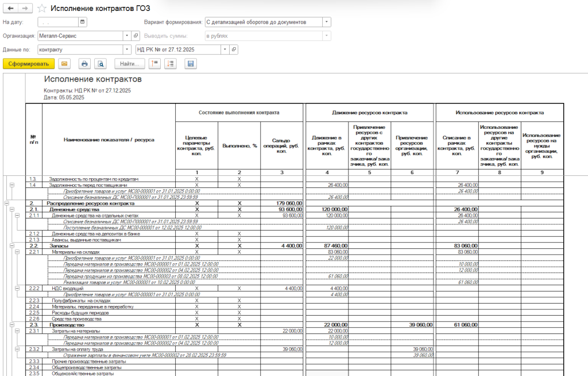Click the header Использование ресурсов контракта
Viewport: 588px width, 376px height.
tap(500, 113)
